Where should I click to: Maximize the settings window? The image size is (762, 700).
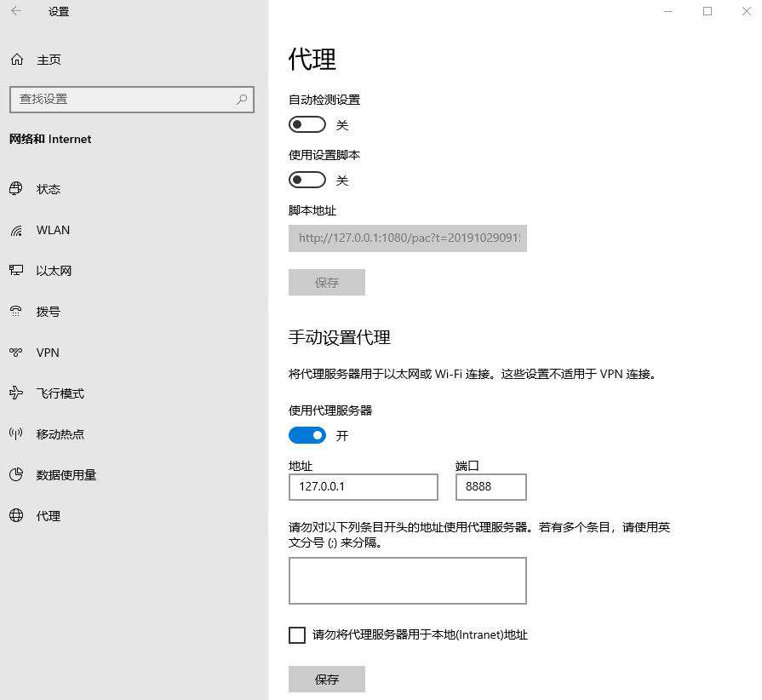pyautogui.click(x=708, y=11)
